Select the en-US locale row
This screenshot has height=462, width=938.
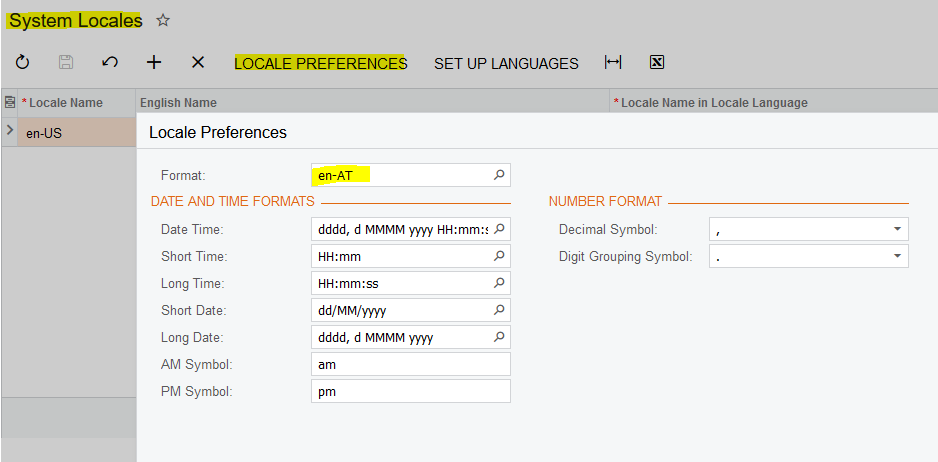tap(70, 132)
